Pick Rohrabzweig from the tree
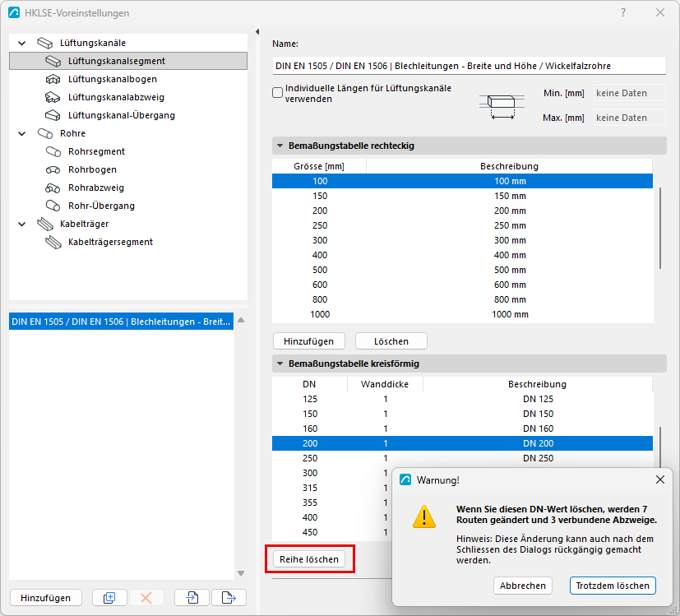This screenshot has width=680, height=616. (x=96, y=188)
